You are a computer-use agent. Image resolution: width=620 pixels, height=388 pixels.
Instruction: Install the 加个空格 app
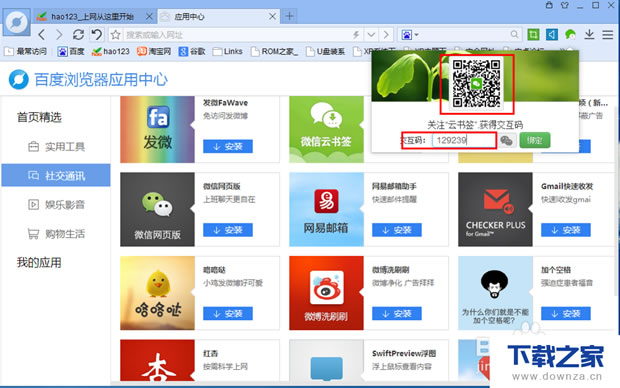(x=566, y=314)
